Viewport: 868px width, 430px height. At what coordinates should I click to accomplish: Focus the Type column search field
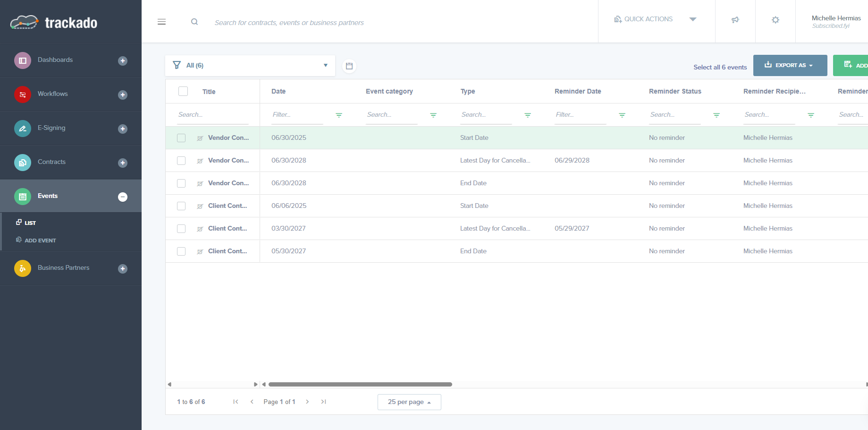pyautogui.click(x=486, y=115)
